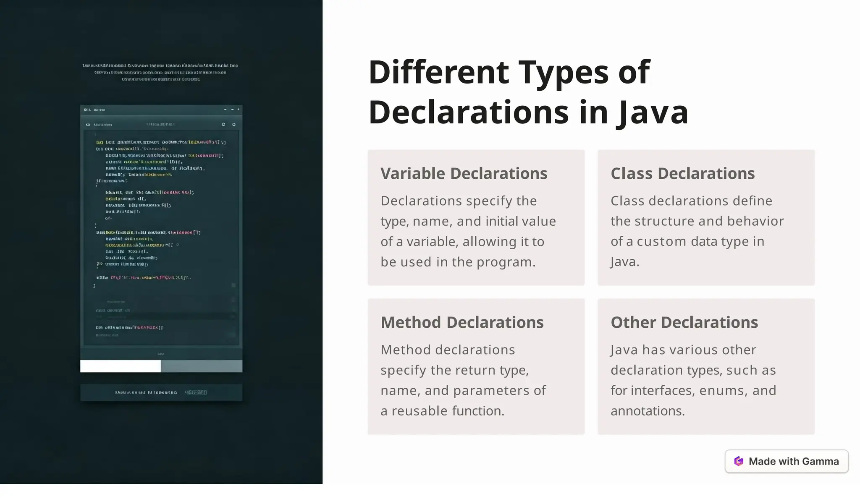This screenshot has height=504, width=860.
Task: Select the paragraph about type, name, initial value
Action: [468, 231]
